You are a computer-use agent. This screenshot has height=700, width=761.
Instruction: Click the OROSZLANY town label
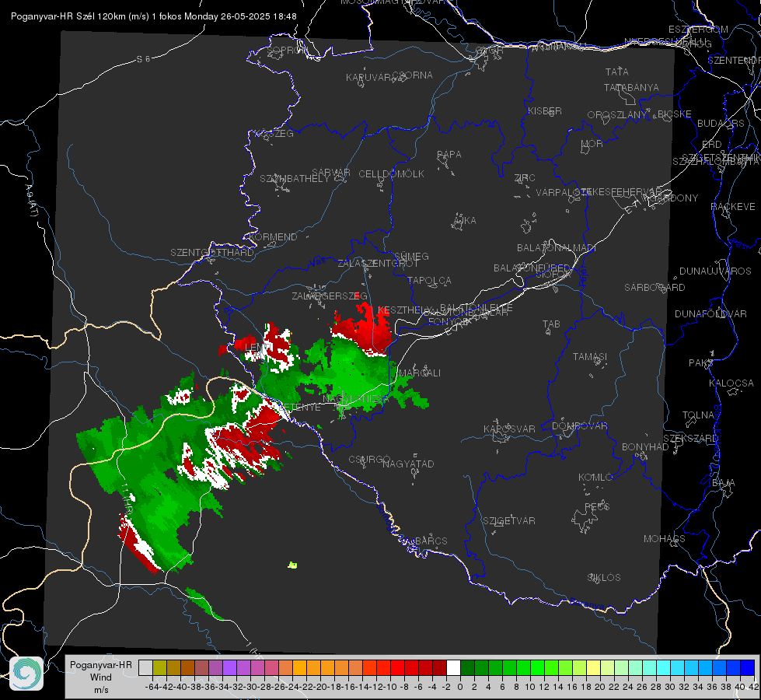(x=617, y=115)
